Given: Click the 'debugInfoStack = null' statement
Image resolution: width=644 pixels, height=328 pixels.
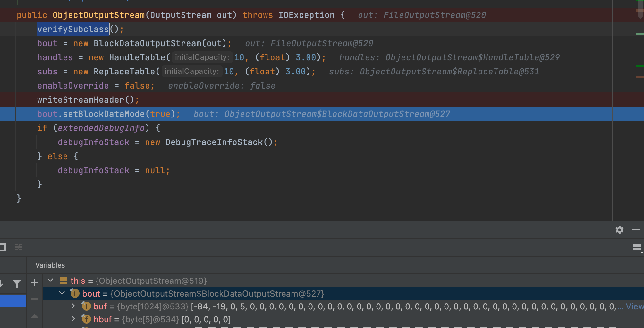Looking at the screenshot, I should 114,170.
